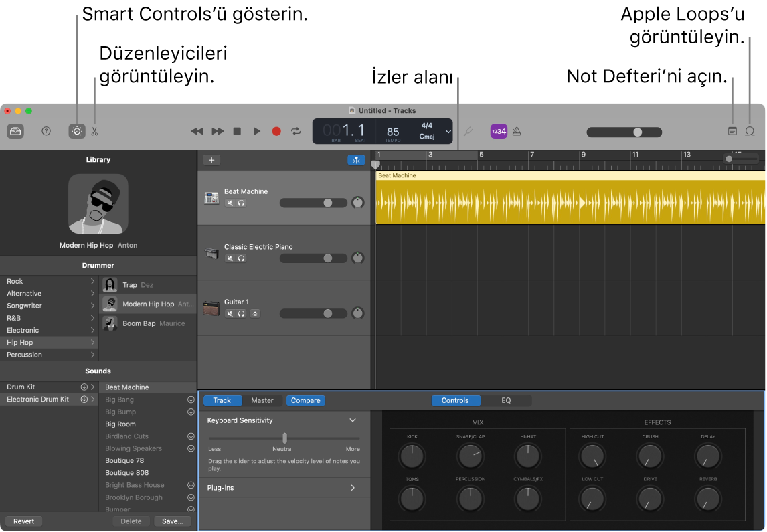Click the Compare button
Image resolution: width=767 pixels, height=532 pixels.
(x=305, y=400)
